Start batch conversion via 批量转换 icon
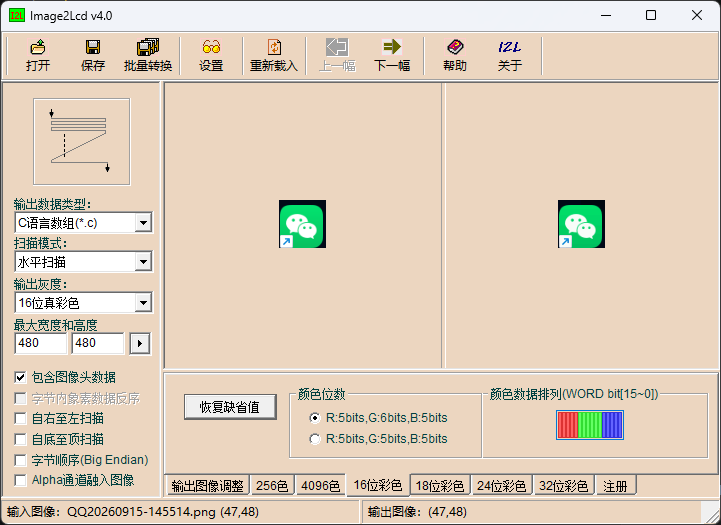 [148, 56]
